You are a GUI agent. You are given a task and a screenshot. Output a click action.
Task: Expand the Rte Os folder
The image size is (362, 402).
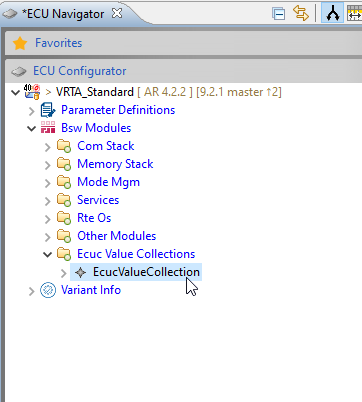coord(48,219)
